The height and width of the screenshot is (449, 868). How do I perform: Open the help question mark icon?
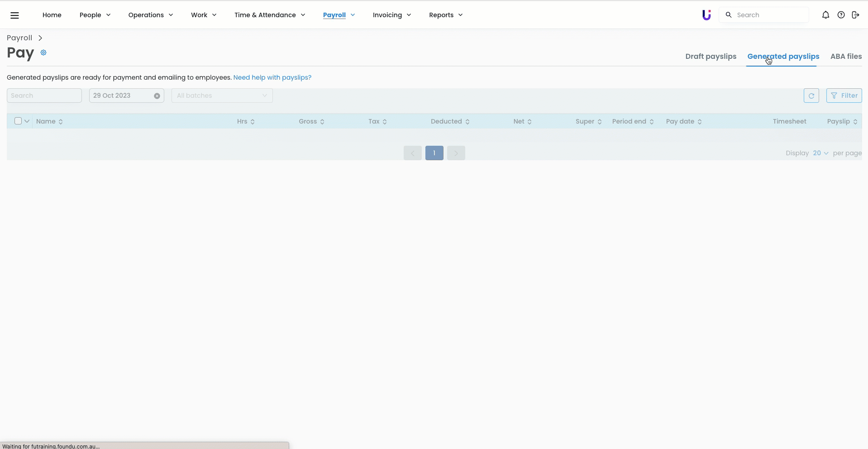pyautogui.click(x=841, y=15)
